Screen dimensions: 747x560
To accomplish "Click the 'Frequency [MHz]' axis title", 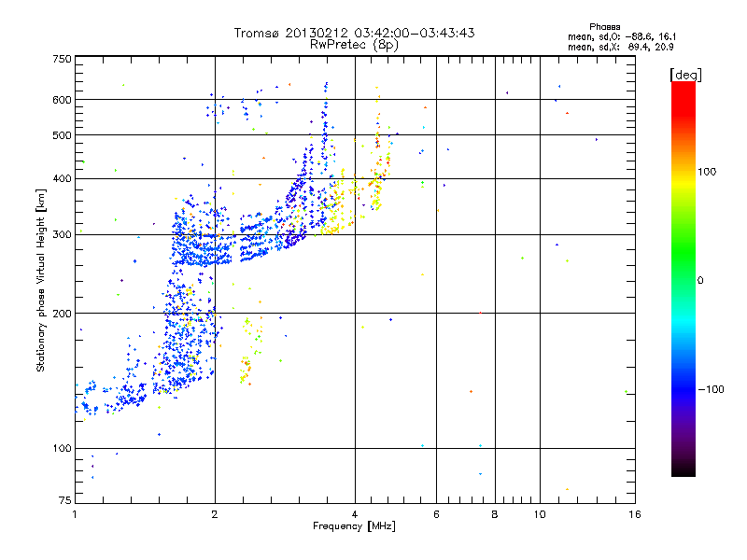I will 354,526.
